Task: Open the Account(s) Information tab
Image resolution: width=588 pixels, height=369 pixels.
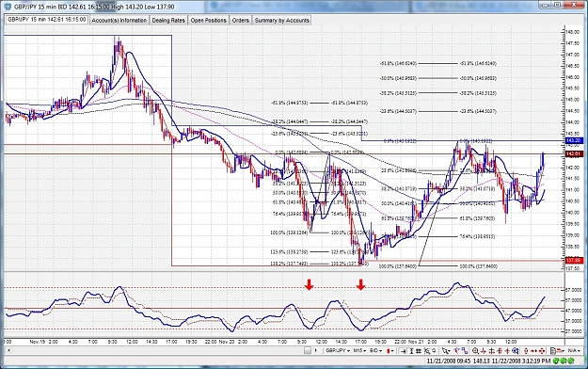Action: pyautogui.click(x=119, y=21)
